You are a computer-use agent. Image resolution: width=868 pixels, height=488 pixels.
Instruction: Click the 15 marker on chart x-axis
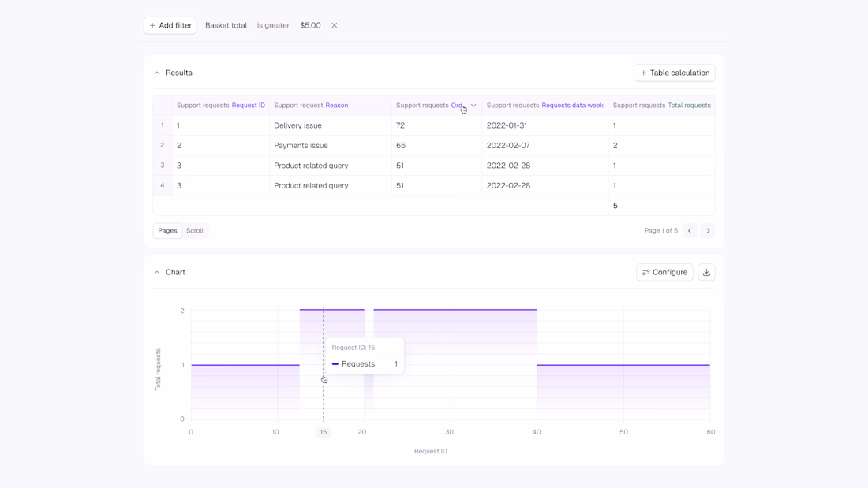point(324,432)
